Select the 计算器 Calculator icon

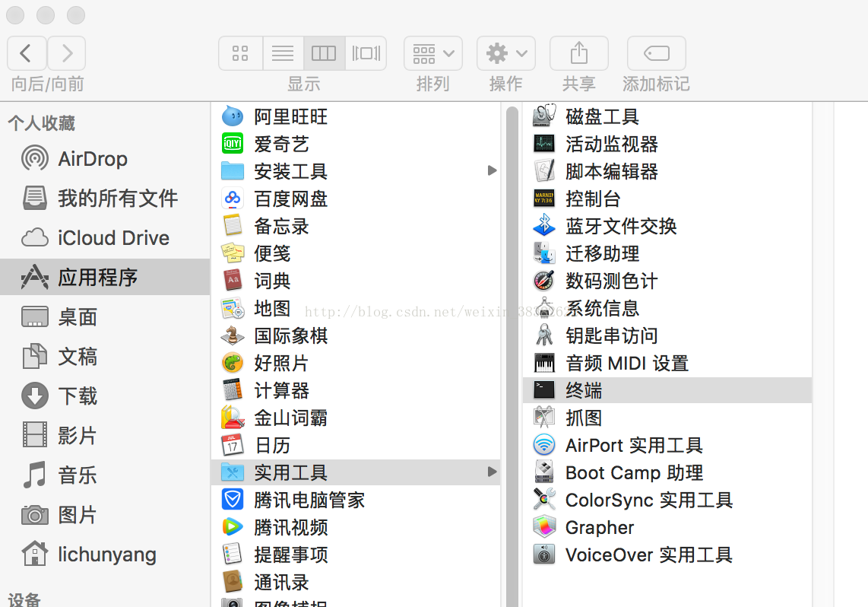[x=233, y=390]
